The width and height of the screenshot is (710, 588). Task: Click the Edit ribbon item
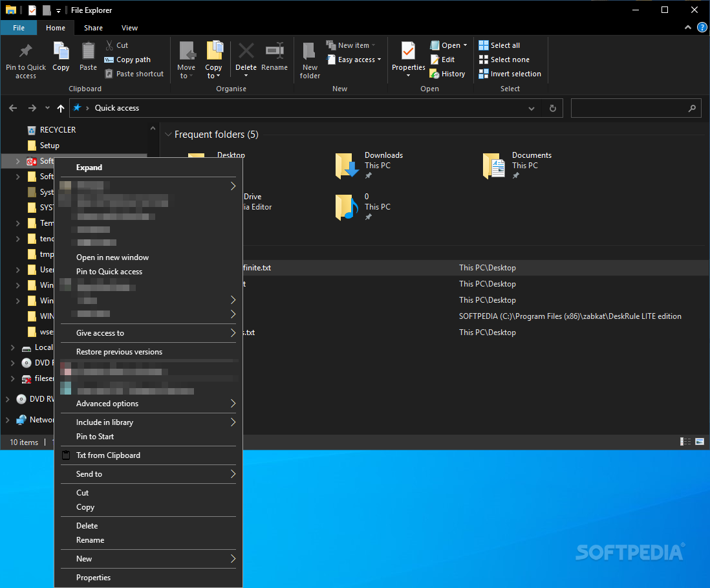(442, 60)
